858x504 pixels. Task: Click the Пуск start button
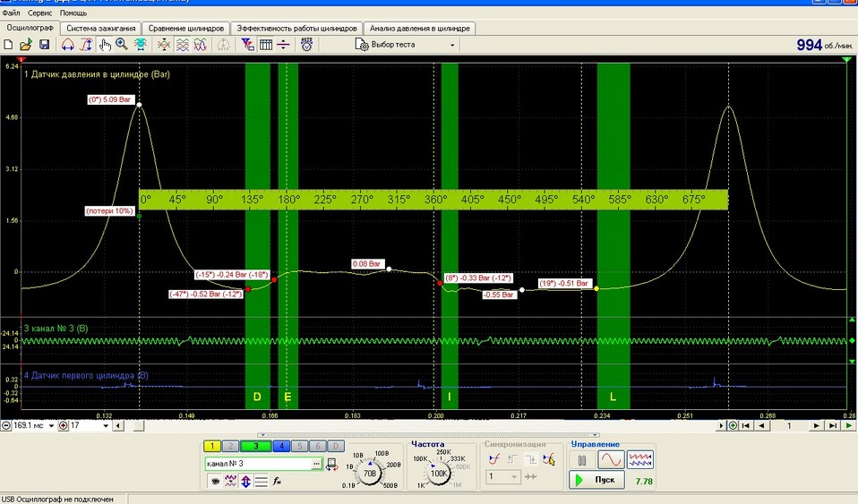pyautogui.click(x=596, y=480)
